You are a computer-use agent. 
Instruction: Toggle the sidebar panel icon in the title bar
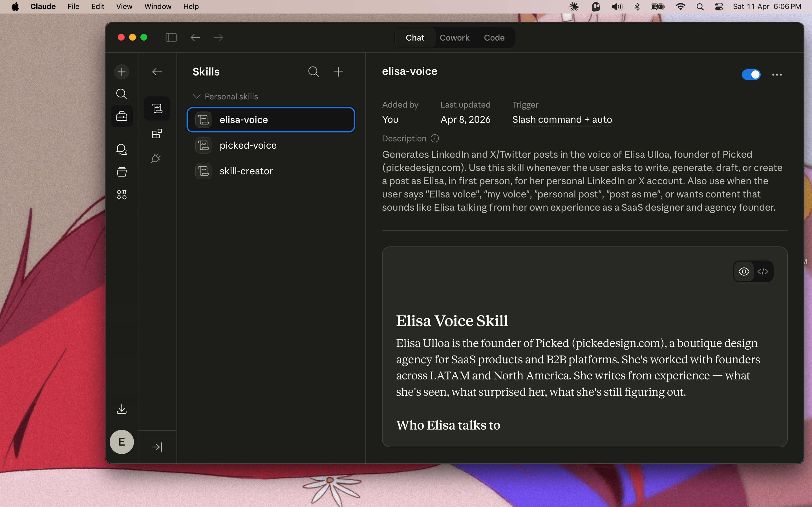[x=171, y=37]
